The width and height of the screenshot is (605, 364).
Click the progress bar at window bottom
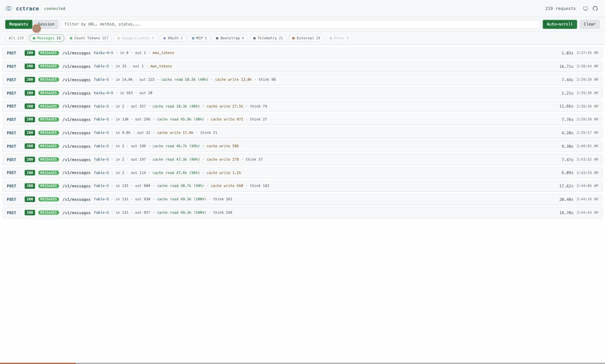[x=302, y=363]
